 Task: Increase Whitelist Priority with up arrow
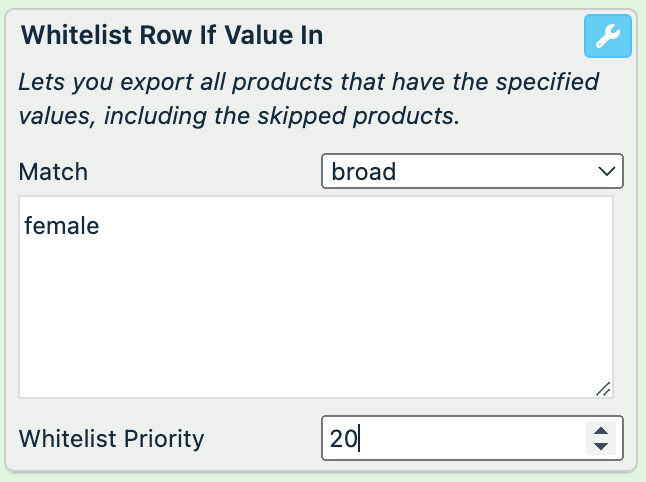coord(601,430)
